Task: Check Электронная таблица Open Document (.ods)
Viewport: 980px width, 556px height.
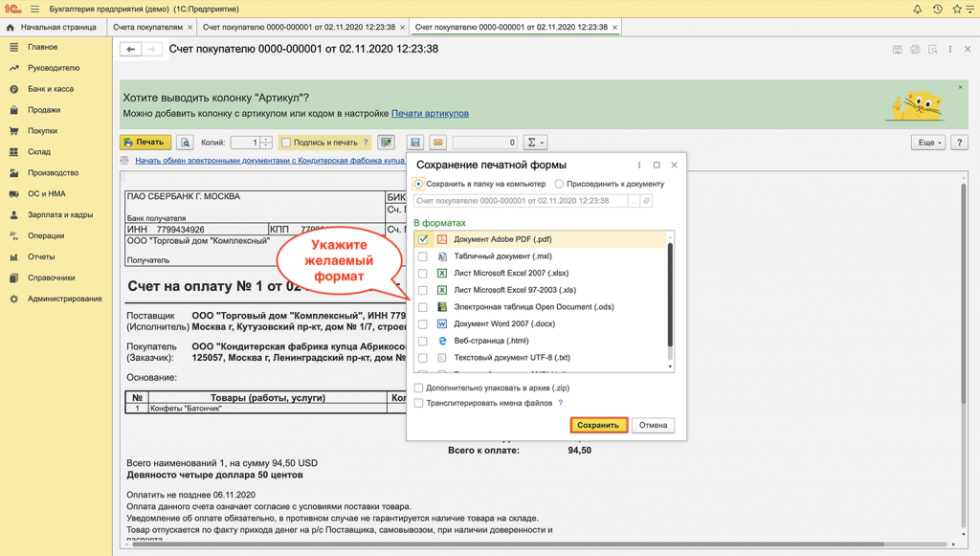Action: tap(423, 307)
